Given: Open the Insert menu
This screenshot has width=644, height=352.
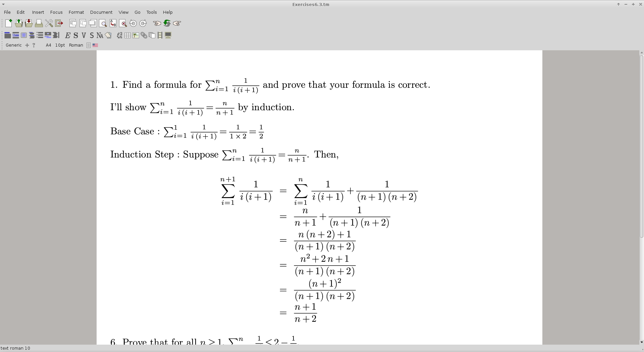Looking at the screenshot, I should (38, 12).
